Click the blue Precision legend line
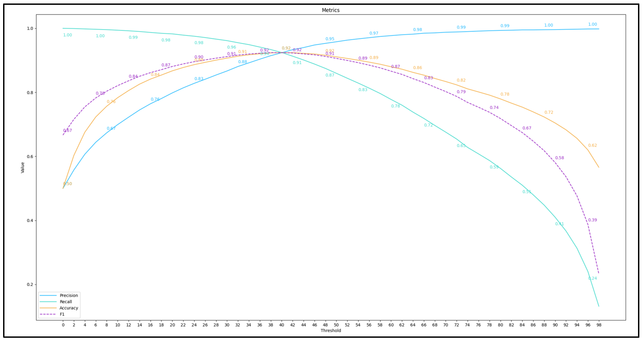This screenshot has width=644, height=343. pyautogui.click(x=48, y=295)
